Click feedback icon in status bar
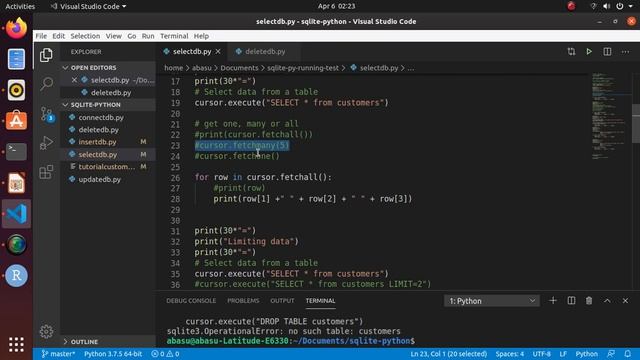The height and width of the screenshot is (360, 640). coord(611,354)
